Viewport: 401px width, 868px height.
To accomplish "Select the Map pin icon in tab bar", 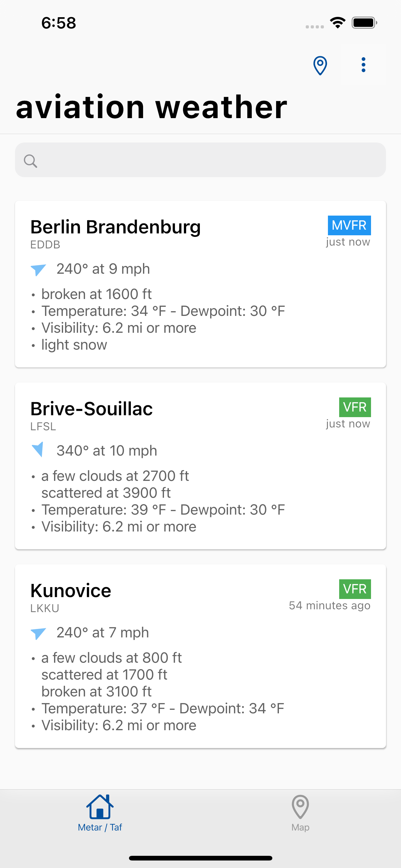I will pyautogui.click(x=300, y=807).
